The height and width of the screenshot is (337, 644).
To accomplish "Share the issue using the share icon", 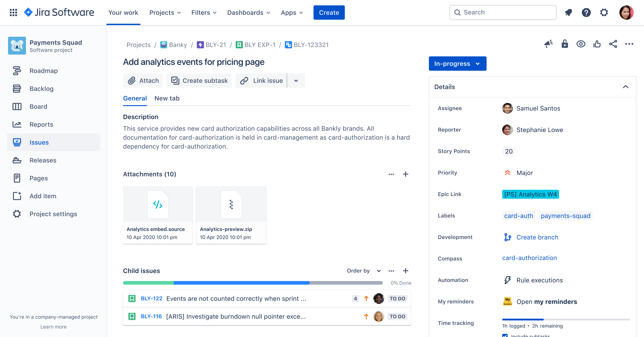I will point(613,44).
